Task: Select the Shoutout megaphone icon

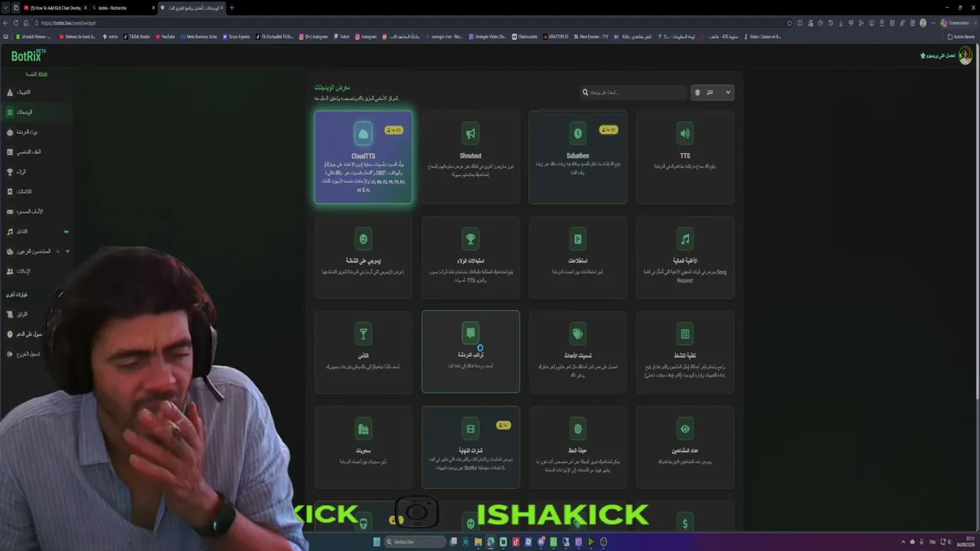Action: [471, 134]
